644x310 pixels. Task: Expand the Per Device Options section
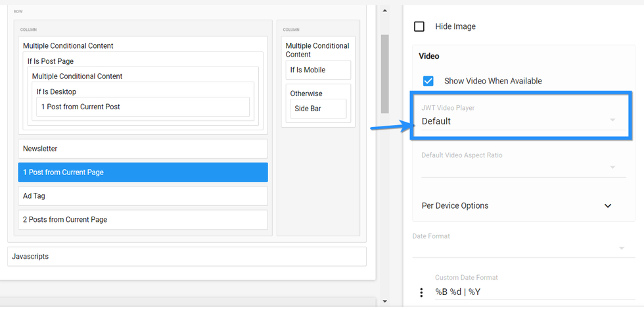(x=608, y=206)
